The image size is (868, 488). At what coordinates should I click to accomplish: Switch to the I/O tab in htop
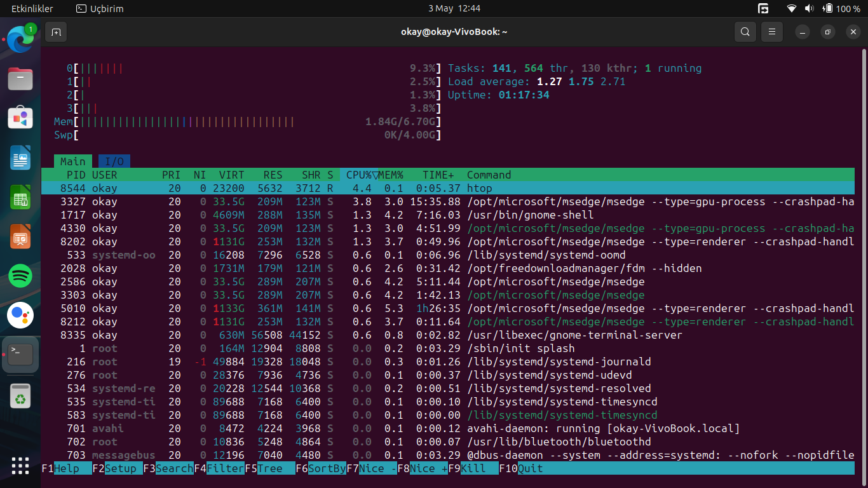114,161
